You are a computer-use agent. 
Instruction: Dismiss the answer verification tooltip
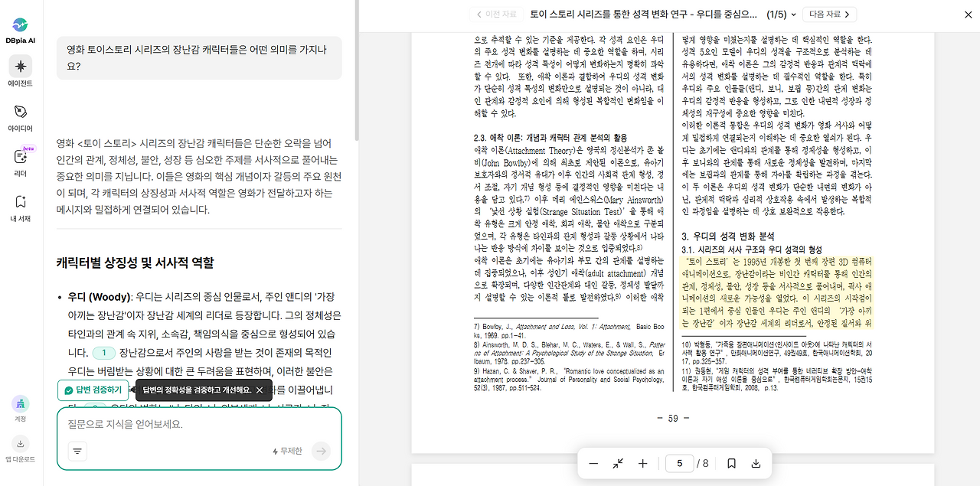[x=260, y=390]
